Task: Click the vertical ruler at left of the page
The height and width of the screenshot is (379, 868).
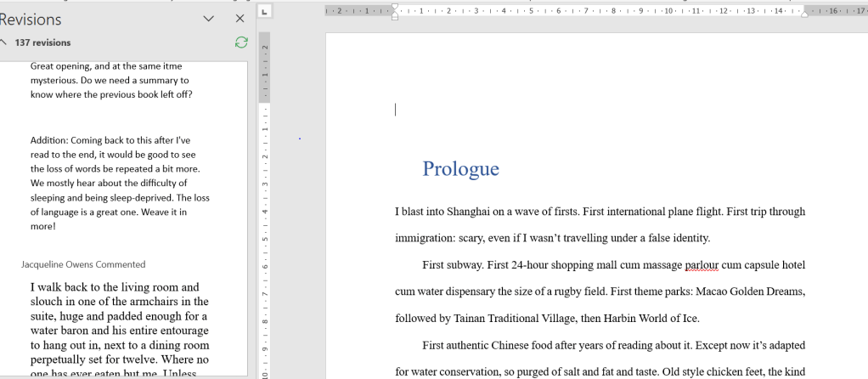Action: (x=265, y=212)
